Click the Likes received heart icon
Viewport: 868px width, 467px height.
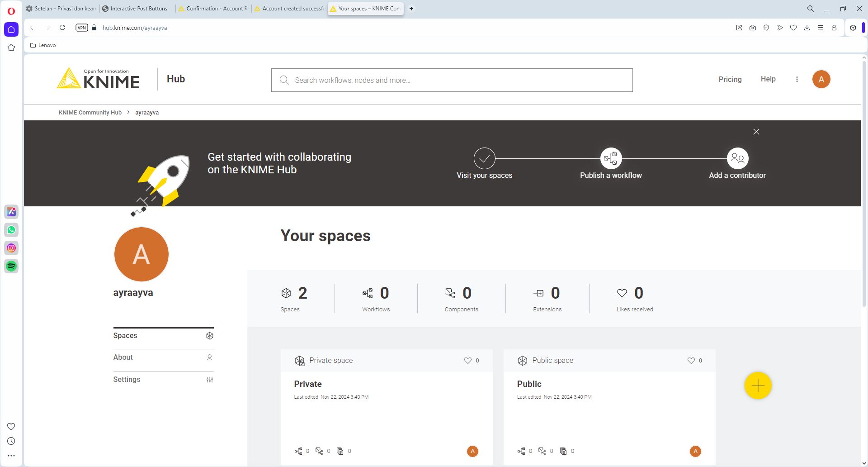click(x=622, y=293)
